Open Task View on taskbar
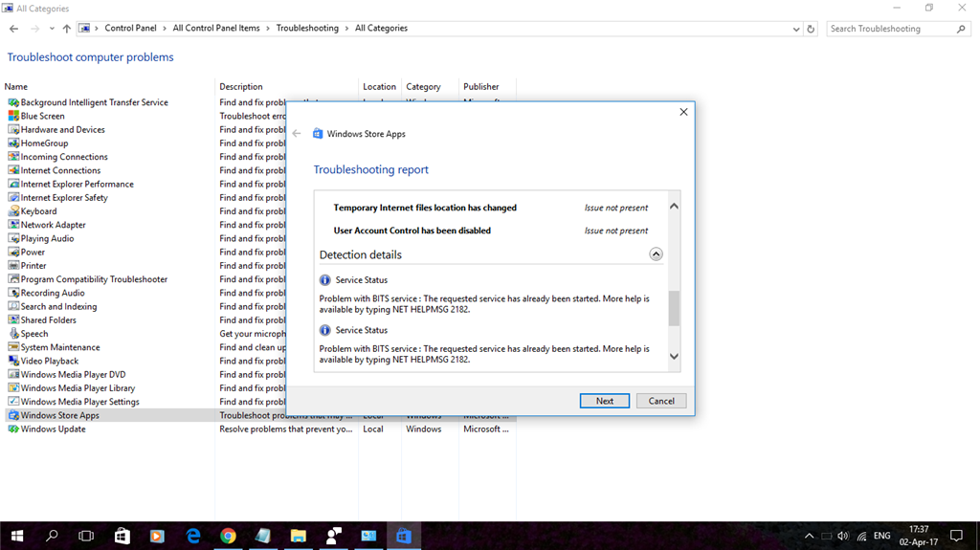The height and width of the screenshot is (550, 980). pyautogui.click(x=85, y=537)
